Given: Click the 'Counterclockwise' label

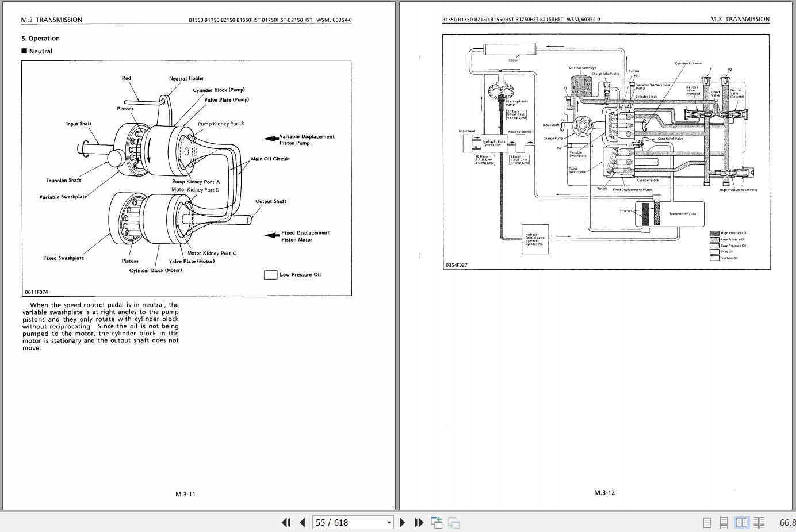Looking at the screenshot, I should click(688, 64).
